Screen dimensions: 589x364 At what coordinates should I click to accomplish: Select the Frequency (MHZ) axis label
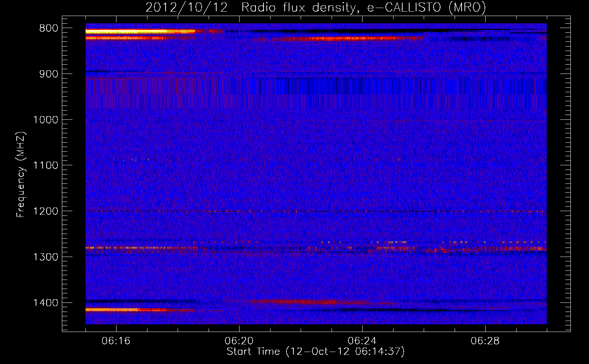pyautogui.click(x=21, y=175)
